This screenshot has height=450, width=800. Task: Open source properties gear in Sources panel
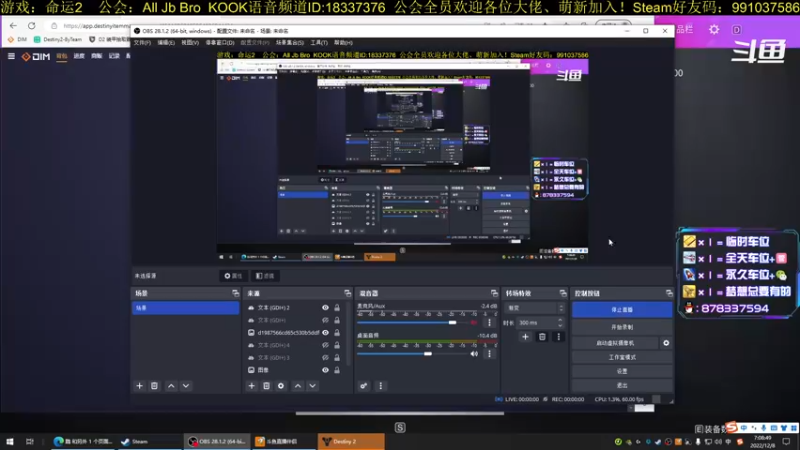coord(281,386)
